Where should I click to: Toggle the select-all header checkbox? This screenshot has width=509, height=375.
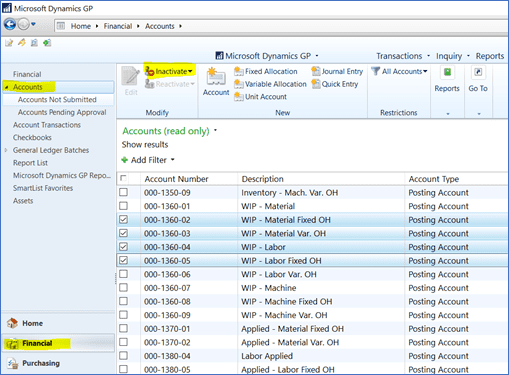coord(123,178)
